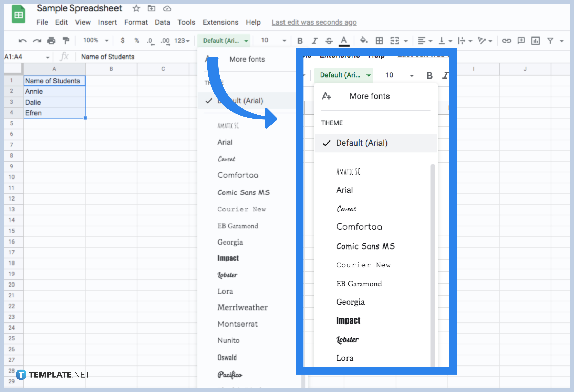Screen dimensions: 574x392
Task: Select column A header
Action: coord(54,69)
